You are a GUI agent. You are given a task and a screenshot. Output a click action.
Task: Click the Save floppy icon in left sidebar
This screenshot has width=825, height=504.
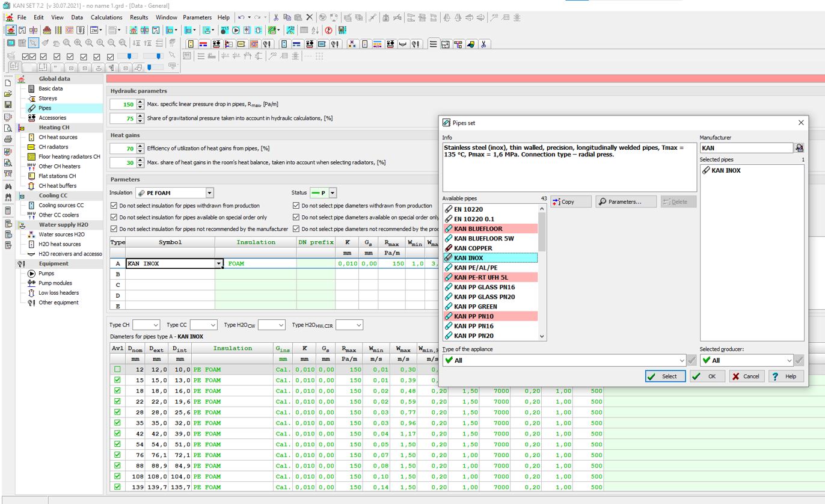[8, 105]
